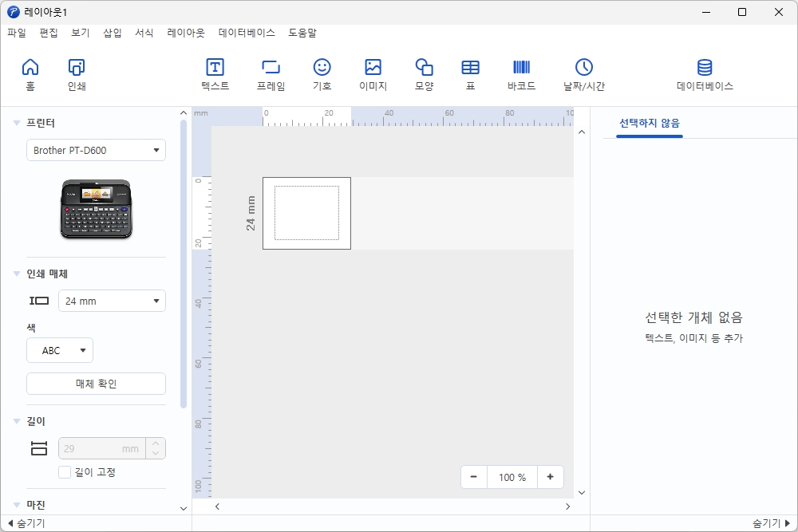
Task: Click the 색 label in media section
Action: (31, 328)
